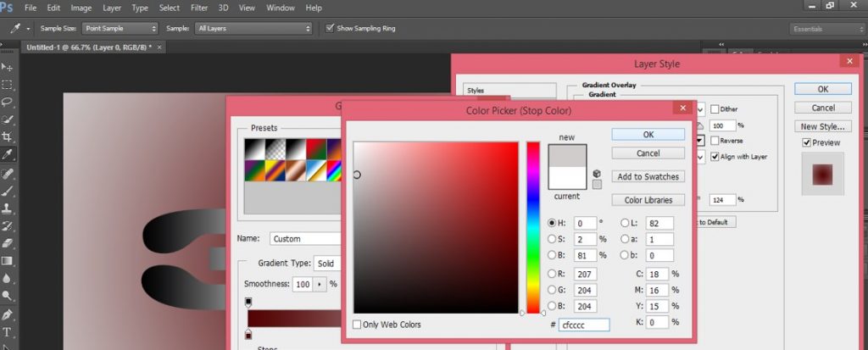Select the Pen tool
868x350 pixels.
(7, 315)
